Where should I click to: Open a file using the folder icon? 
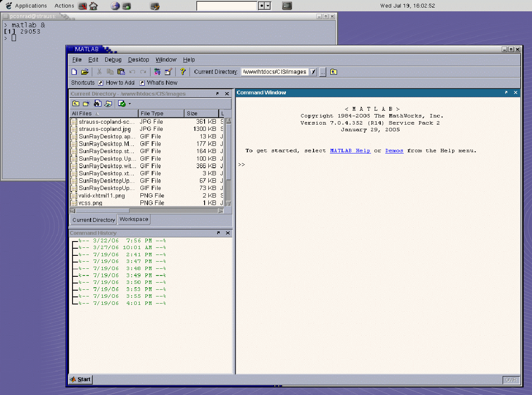(x=85, y=72)
